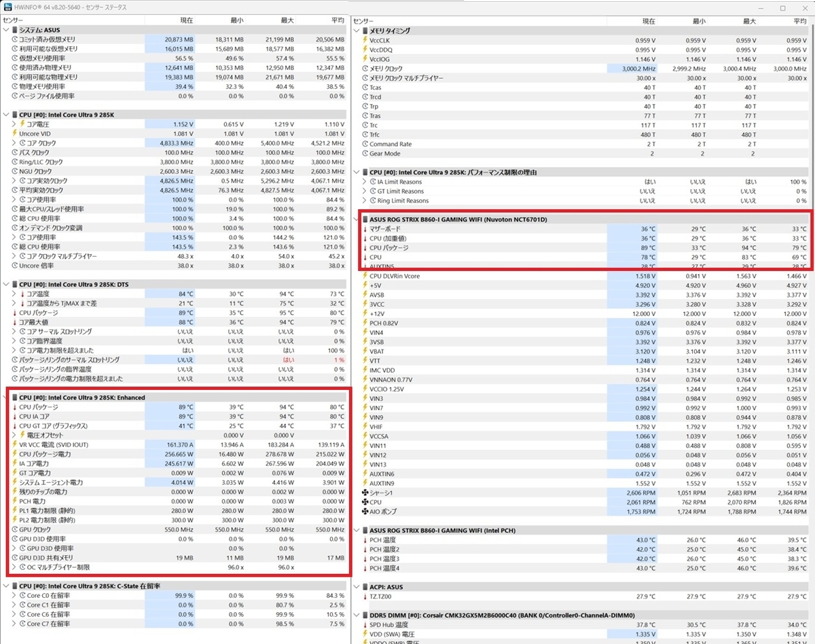815x644 pixels.
Task: Expand the Core C7 在留率 row
Action: [14, 624]
